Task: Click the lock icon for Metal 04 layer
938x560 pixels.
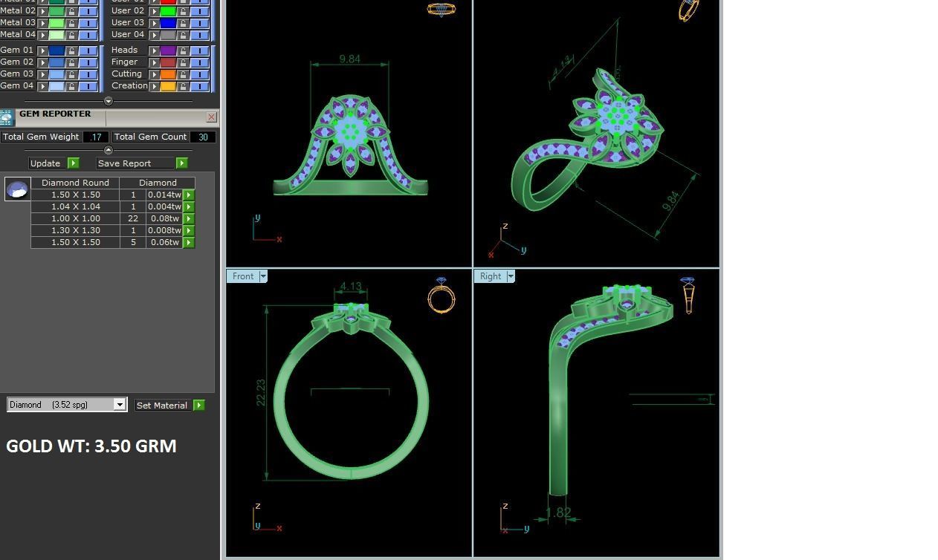Action: pos(71,35)
